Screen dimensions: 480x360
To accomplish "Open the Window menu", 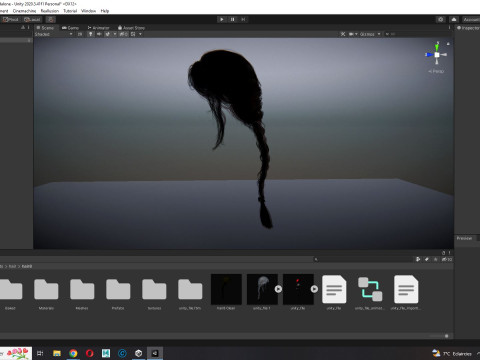I will (x=88, y=11).
